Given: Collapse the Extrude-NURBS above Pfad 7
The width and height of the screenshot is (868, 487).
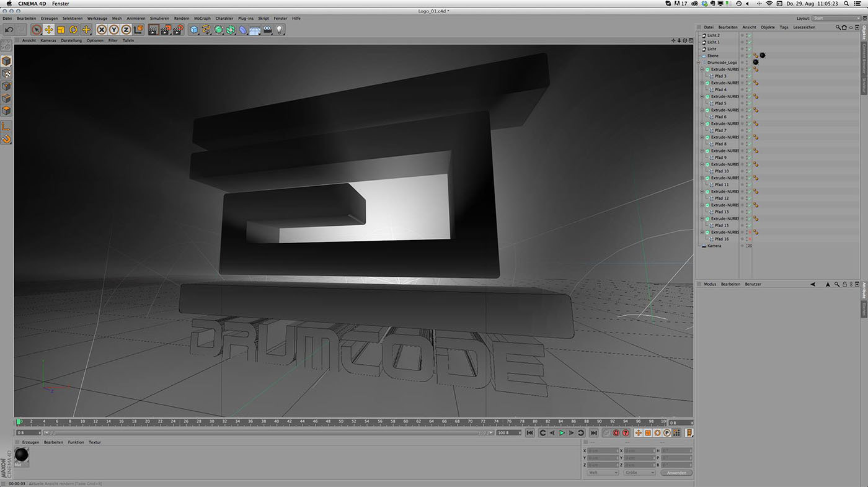Looking at the screenshot, I should click(x=702, y=123).
